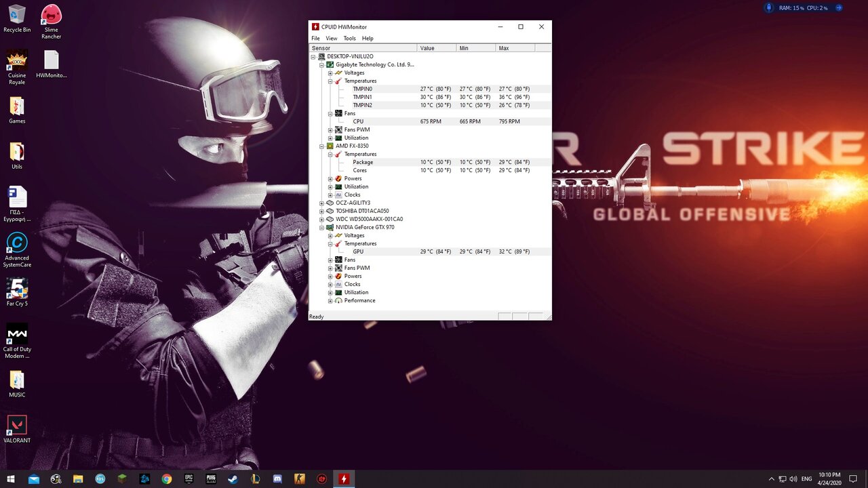868x488 pixels.
Task: Open the clock and date in the taskbar
Action: (x=830, y=479)
